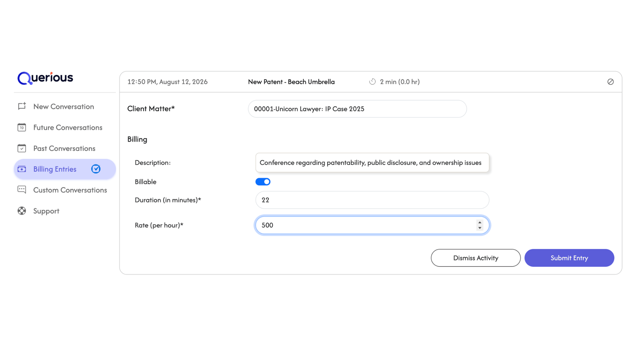The image size is (644, 362).
Task: Click the Future Conversations calendar icon
Action: [22, 127]
